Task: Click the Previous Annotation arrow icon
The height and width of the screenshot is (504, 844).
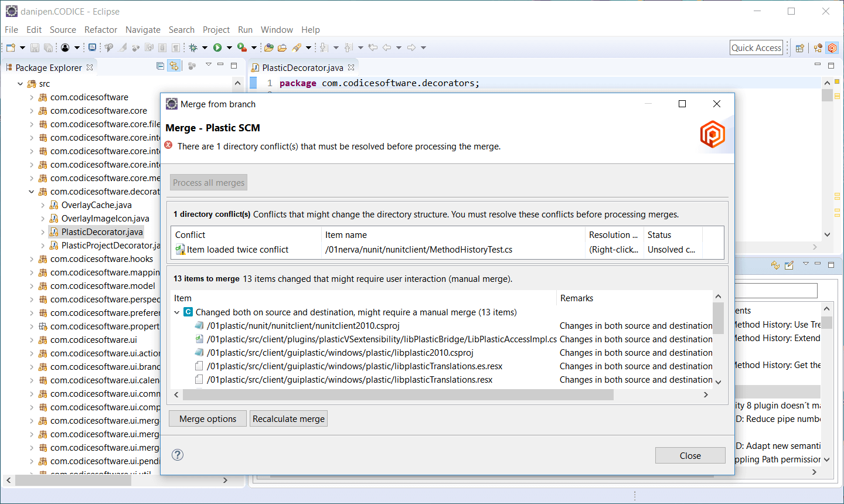Action: (x=348, y=47)
